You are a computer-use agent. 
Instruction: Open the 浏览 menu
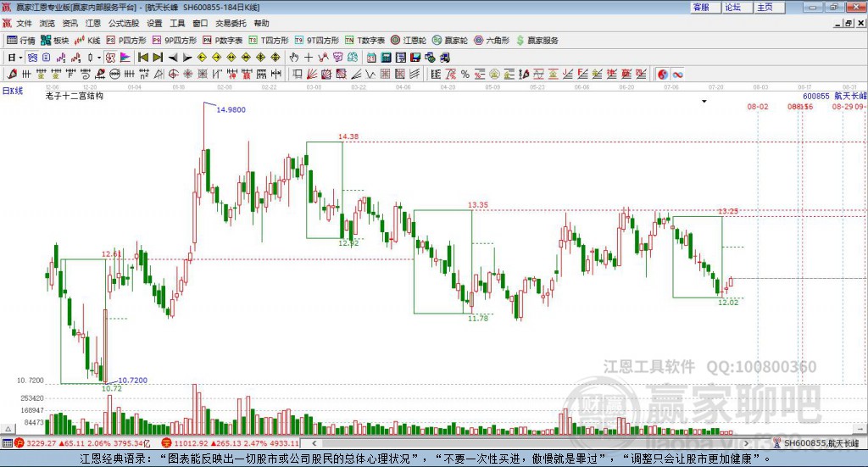(47, 23)
